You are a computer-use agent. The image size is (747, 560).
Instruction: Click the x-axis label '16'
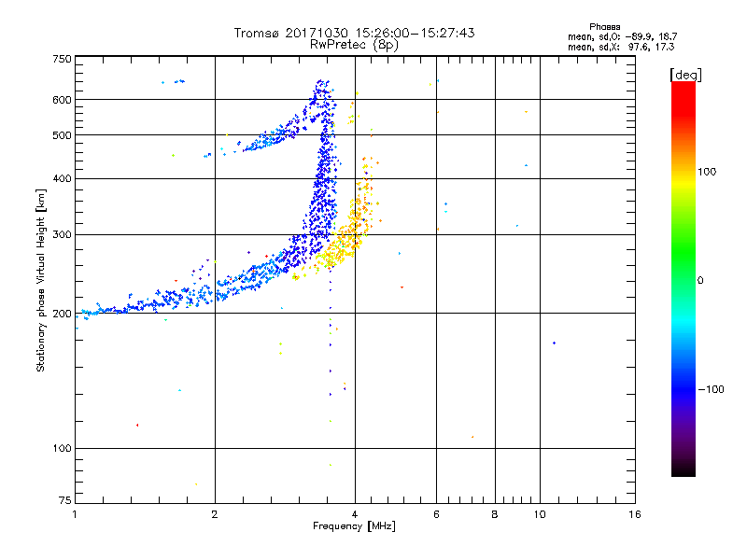coord(635,514)
